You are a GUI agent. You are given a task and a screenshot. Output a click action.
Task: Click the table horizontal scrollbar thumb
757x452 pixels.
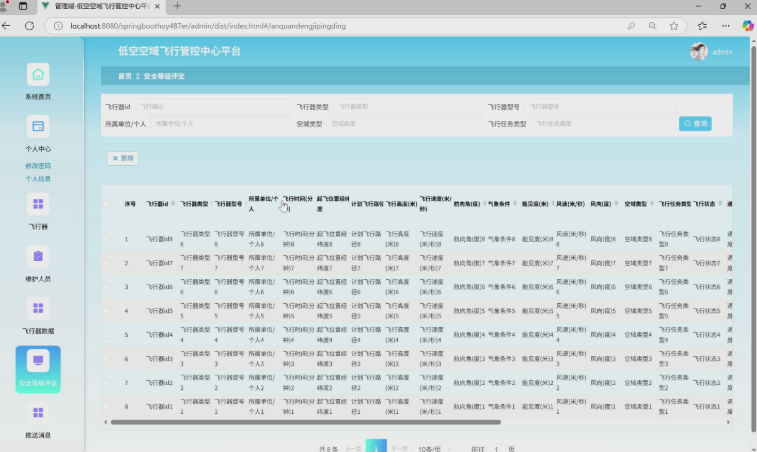(306, 422)
